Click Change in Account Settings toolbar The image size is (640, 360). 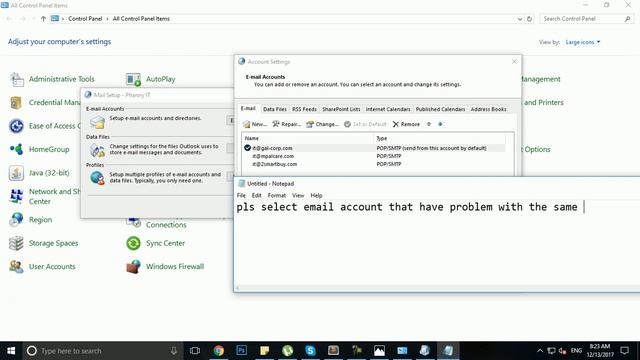tap(322, 124)
